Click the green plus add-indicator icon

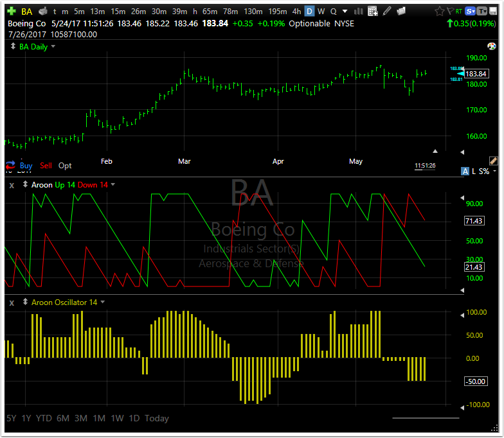coord(12,12)
